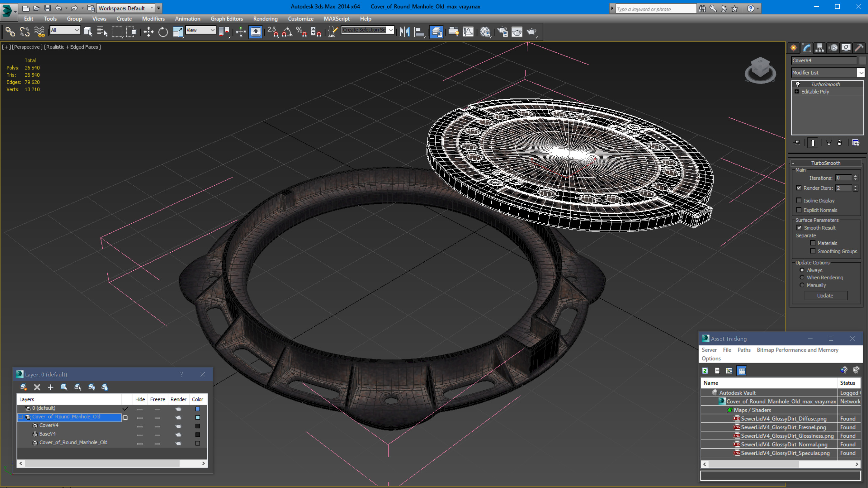The height and width of the screenshot is (488, 868).
Task: Enable the Explicit Normals checkbox
Action: click(x=799, y=210)
